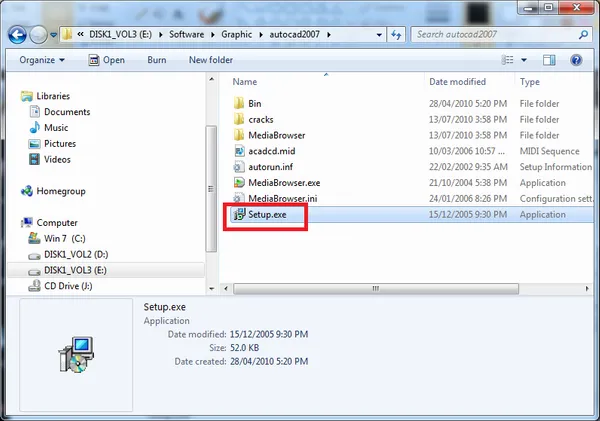Sort by the Name column header

pos(245,82)
